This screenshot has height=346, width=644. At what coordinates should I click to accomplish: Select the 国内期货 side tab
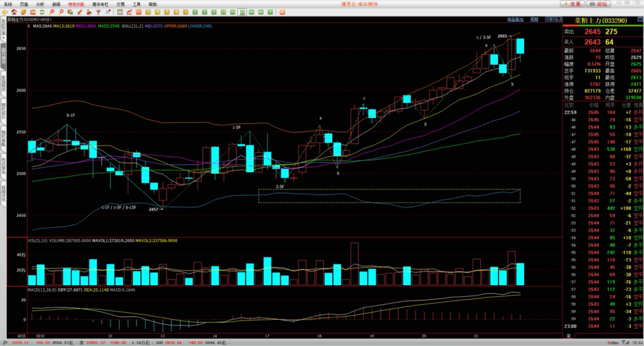[x=3, y=57]
